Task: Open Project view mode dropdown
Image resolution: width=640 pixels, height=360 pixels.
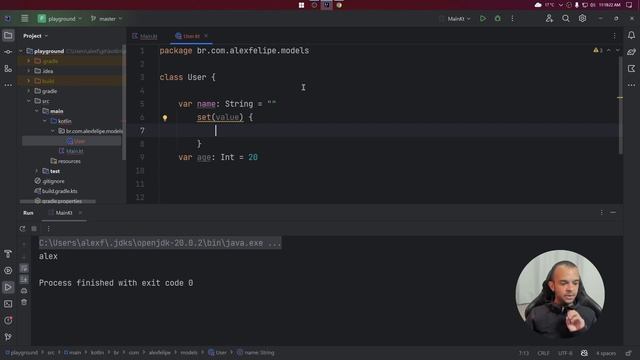Action: tap(36, 36)
